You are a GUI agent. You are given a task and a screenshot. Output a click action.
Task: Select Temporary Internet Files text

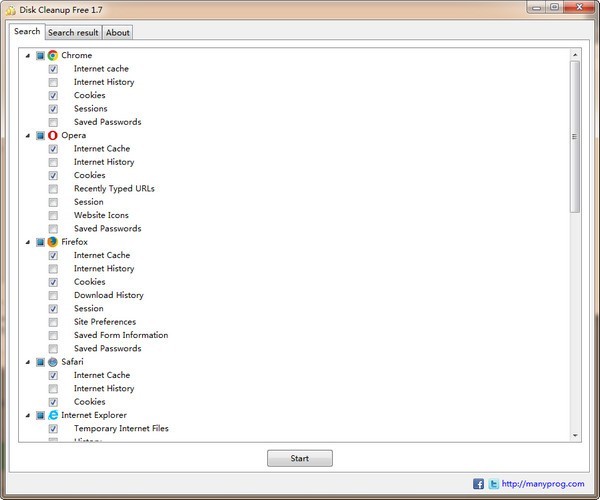(x=121, y=428)
